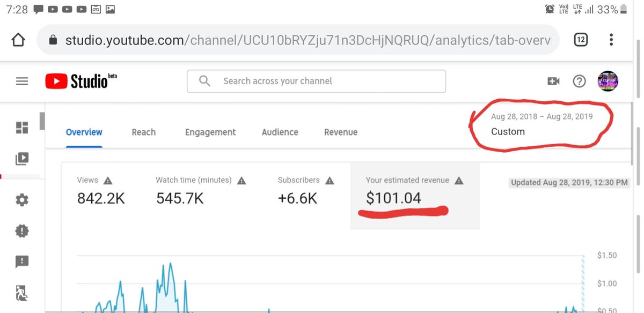Image resolution: width=644 pixels, height=313 pixels.
Task: Open Dashboard in the sidebar
Action: coord(22,128)
